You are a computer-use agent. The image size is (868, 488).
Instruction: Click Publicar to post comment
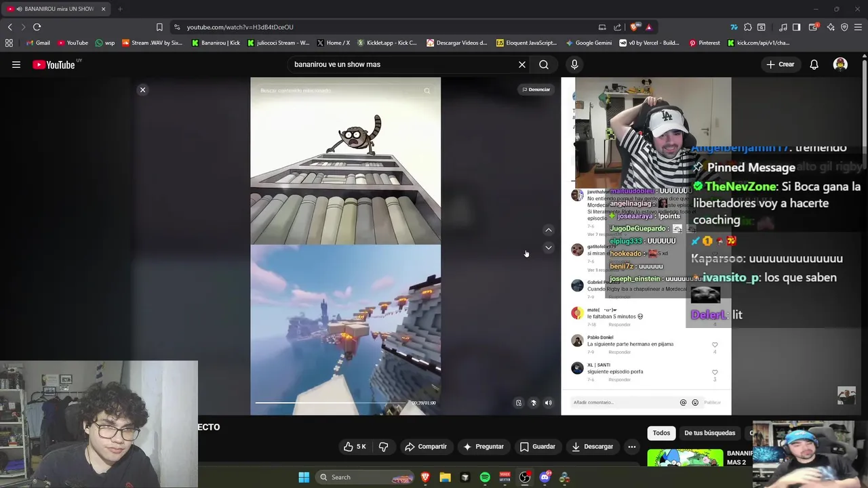coord(712,403)
